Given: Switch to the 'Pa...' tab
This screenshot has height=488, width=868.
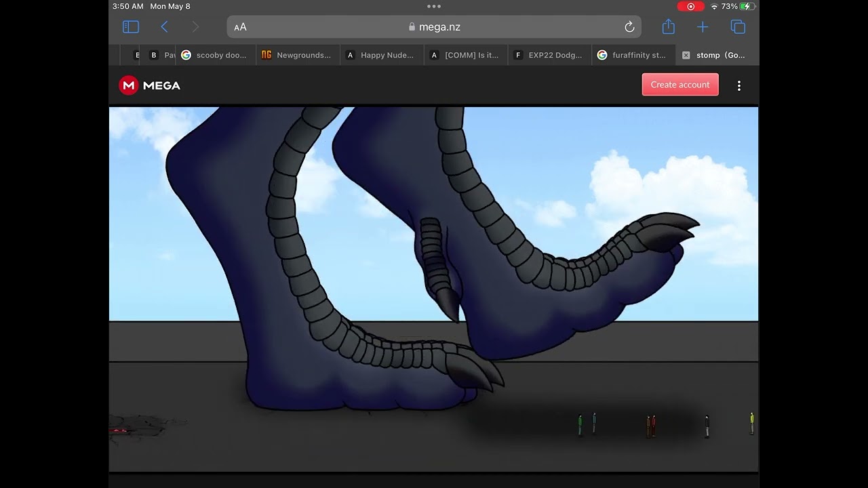Looking at the screenshot, I should click(x=161, y=55).
